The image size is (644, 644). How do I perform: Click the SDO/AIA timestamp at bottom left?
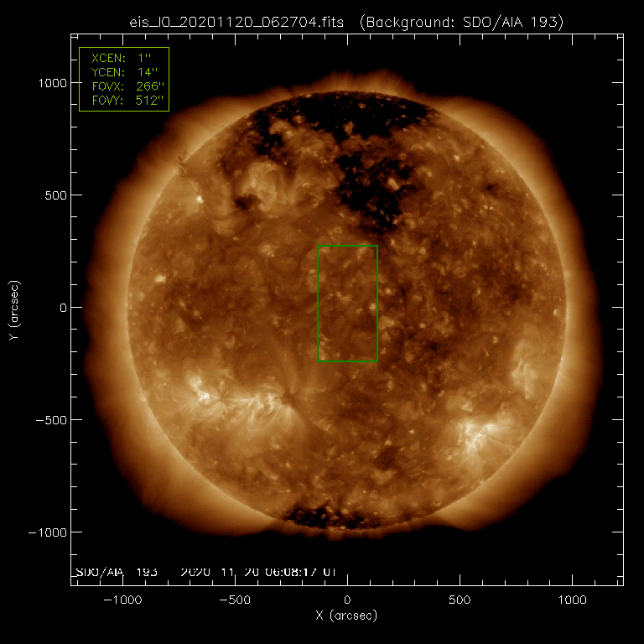[x=205, y=572]
